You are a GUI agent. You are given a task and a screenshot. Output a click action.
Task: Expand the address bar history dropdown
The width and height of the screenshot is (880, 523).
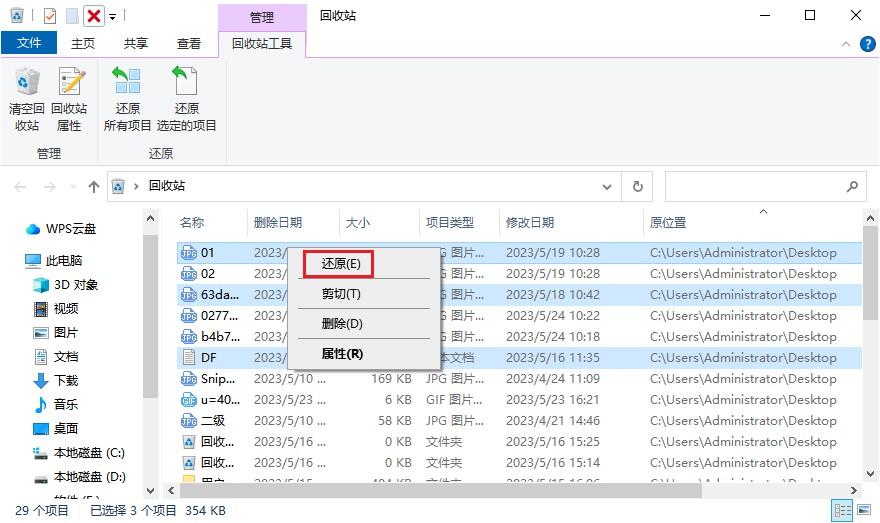(607, 186)
